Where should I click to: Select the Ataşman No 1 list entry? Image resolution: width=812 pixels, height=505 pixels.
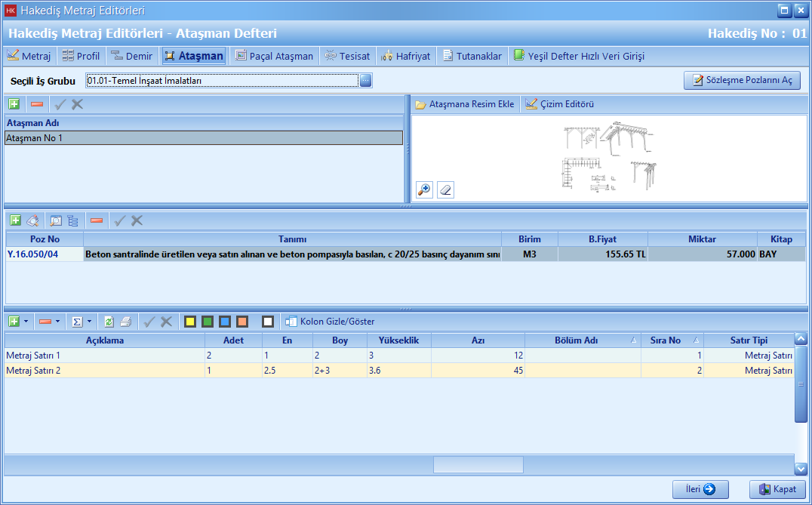(x=203, y=138)
